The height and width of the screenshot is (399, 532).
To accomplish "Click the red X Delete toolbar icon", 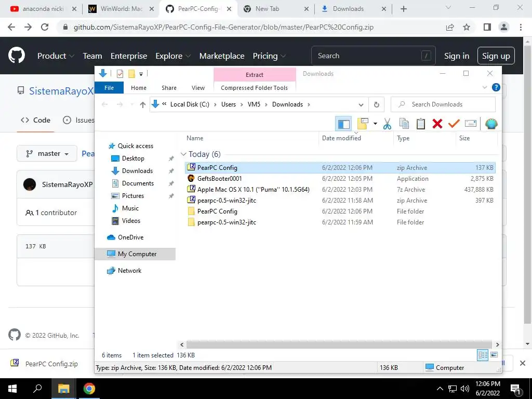I will [x=437, y=124].
